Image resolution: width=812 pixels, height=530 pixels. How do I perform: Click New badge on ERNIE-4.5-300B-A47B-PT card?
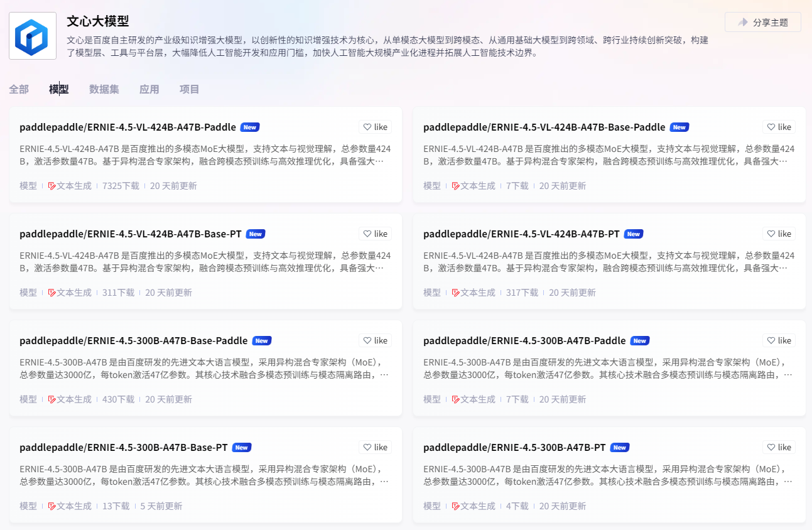click(x=620, y=448)
